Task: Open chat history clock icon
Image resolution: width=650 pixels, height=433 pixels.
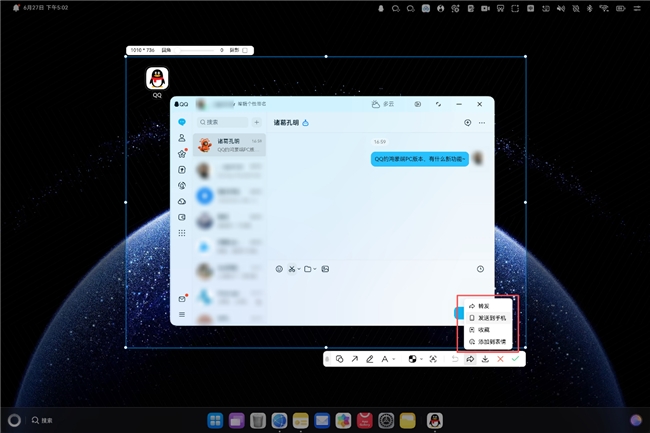Action: coord(480,269)
